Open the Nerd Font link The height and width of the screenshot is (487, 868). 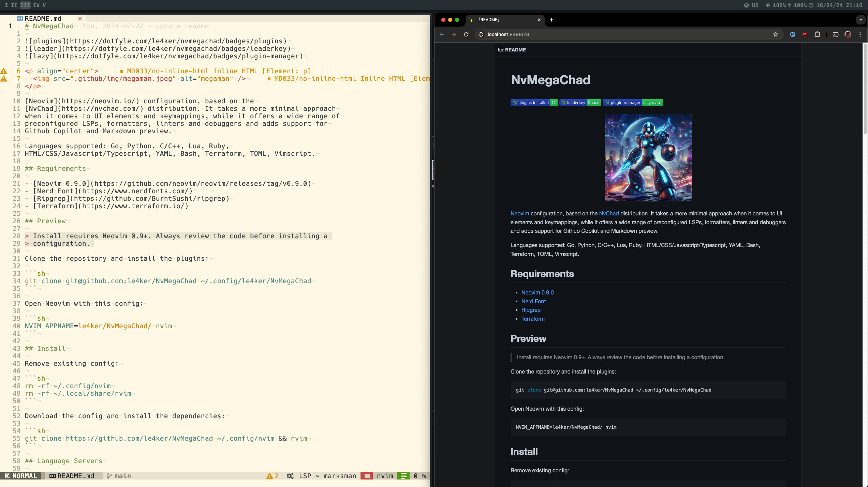pyautogui.click(x=533, y=302)
